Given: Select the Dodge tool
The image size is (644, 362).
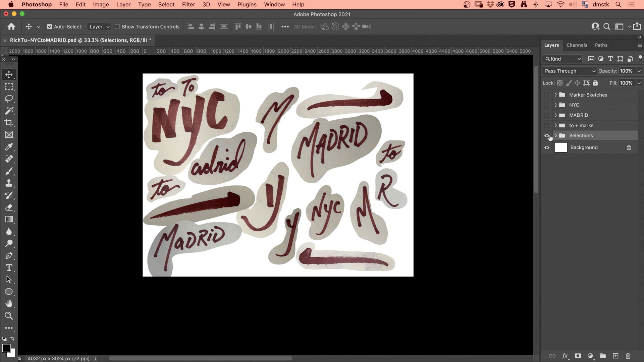Looking at the screenshot, I should coord(9,243).
